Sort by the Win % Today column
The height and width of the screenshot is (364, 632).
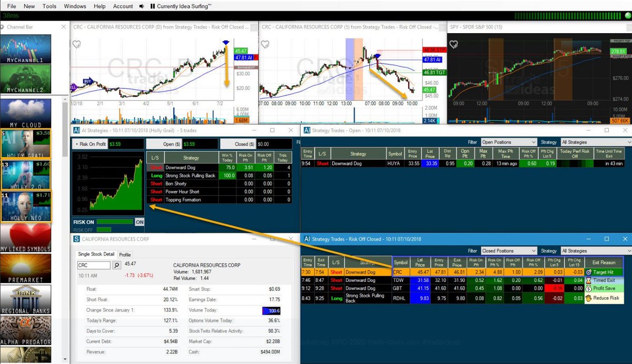(x=227, y=158)
